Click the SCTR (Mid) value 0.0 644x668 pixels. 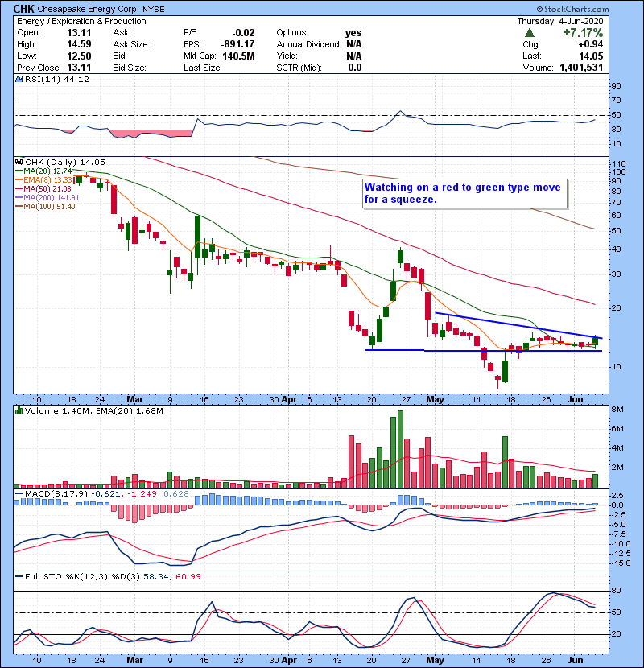point(355,68)
